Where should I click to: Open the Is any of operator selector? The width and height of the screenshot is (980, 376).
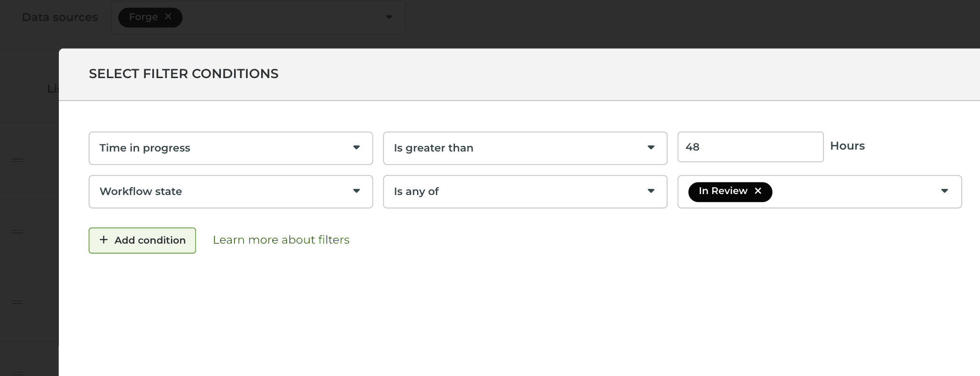514,192
